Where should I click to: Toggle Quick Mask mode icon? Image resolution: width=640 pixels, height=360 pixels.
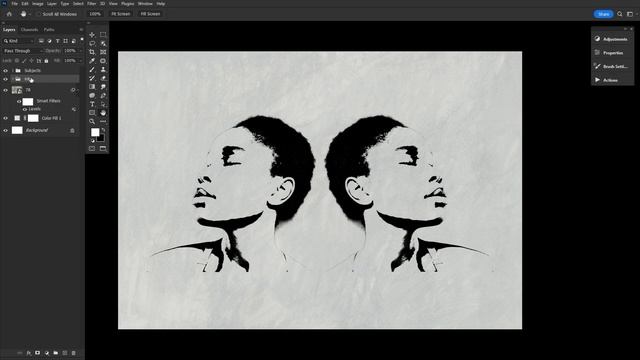(92, 149)
